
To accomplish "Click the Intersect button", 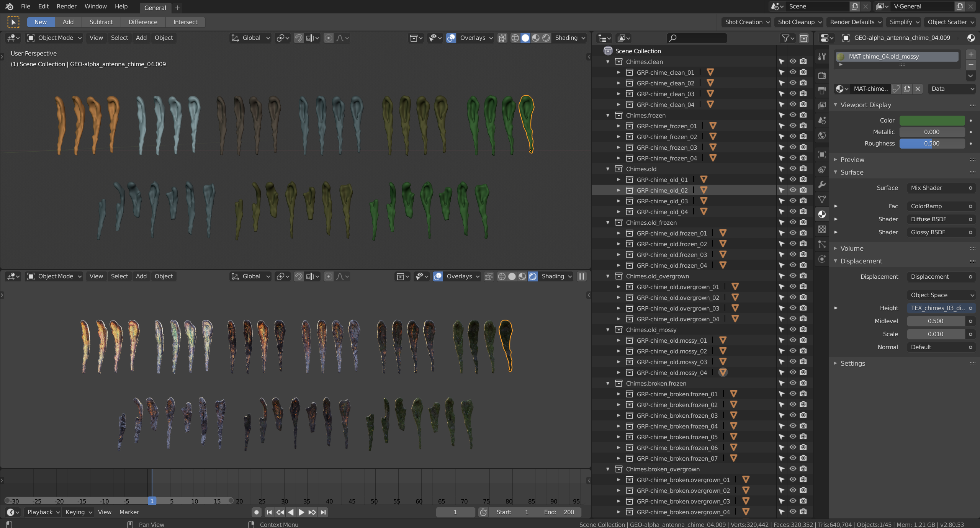I will click(x=185, y=22).
